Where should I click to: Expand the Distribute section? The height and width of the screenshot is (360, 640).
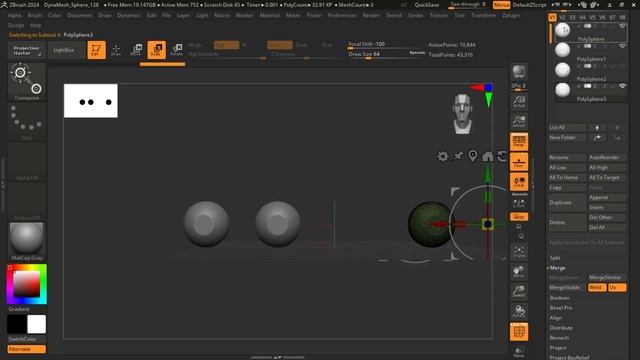[x=561, y=328]
